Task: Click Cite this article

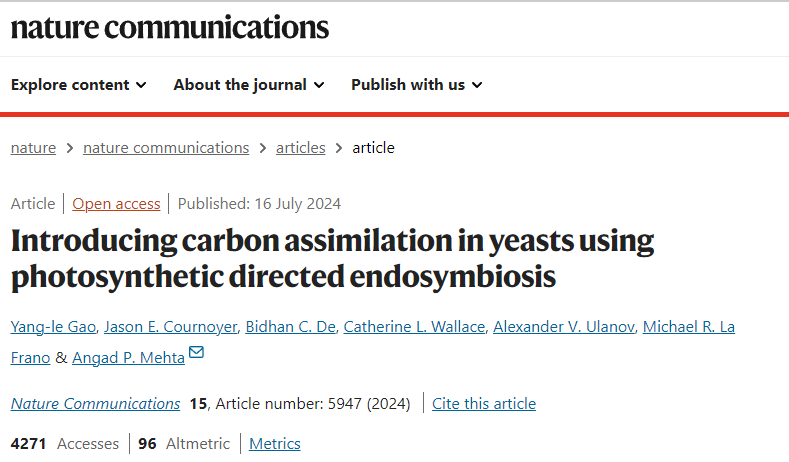Action: pos(484,404)
